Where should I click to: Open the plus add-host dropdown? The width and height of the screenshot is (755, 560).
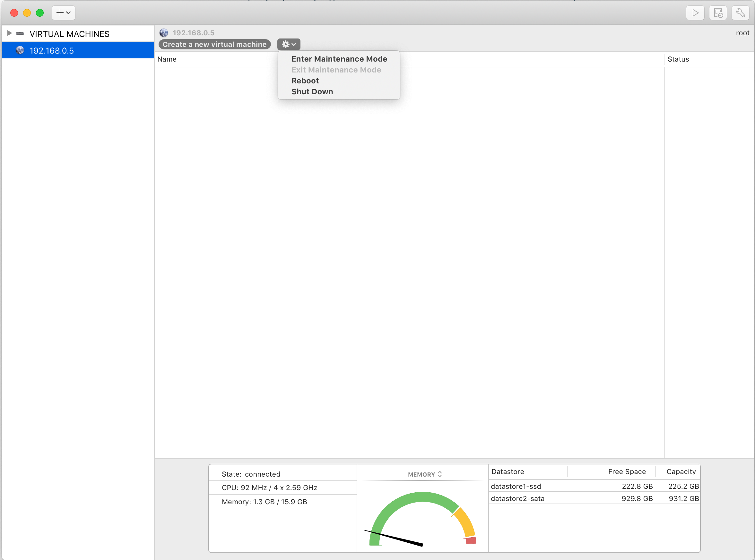[x=64, y=13]
